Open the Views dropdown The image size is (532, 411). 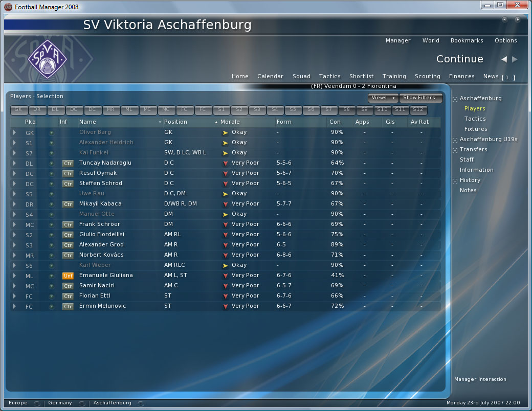[383, 98]
